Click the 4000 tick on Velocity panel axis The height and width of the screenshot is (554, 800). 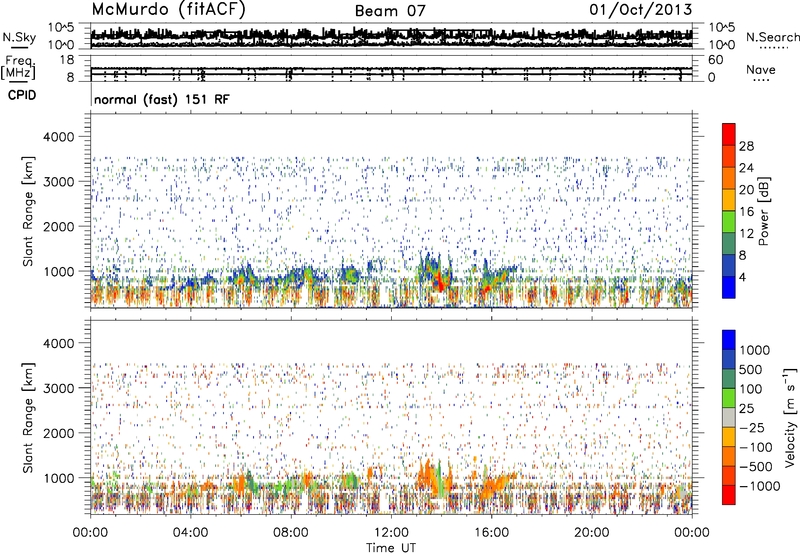(58, 343)
